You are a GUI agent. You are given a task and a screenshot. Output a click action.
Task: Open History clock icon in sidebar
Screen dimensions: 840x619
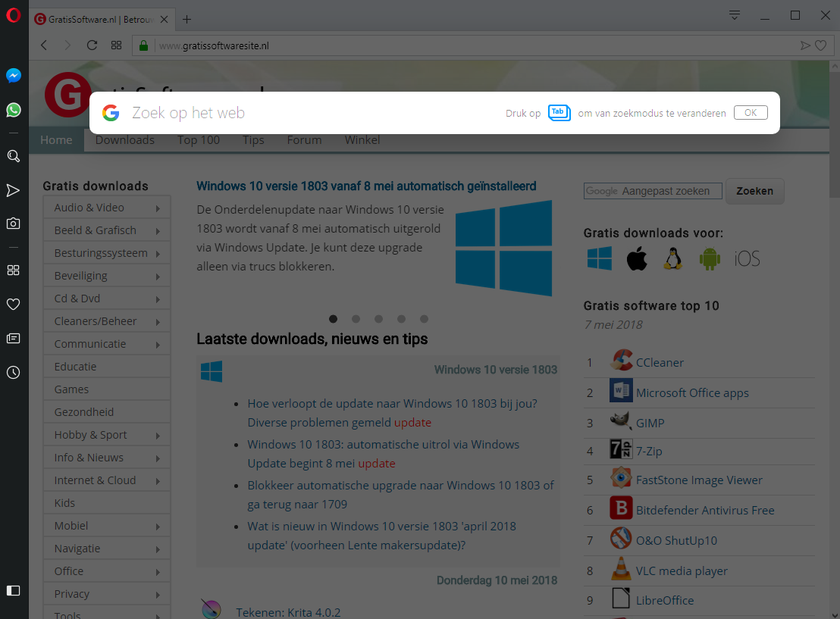point(13,373)
